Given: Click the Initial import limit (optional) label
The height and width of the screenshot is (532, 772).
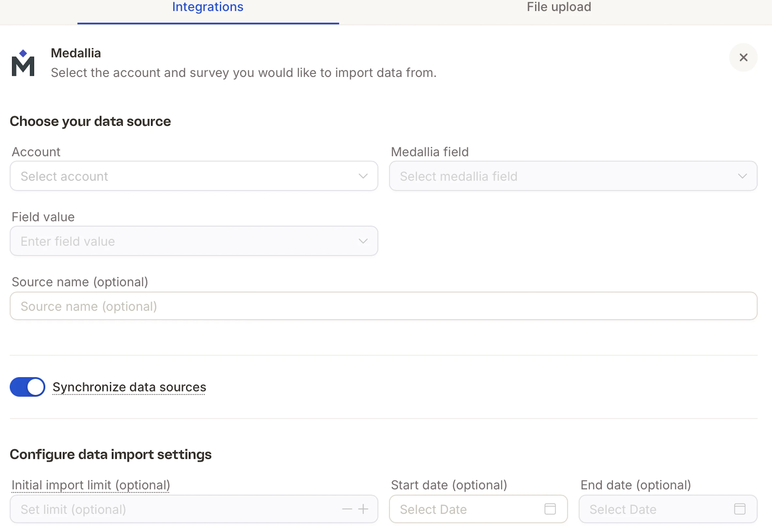Looking at the screenshot, I should 91,485.
